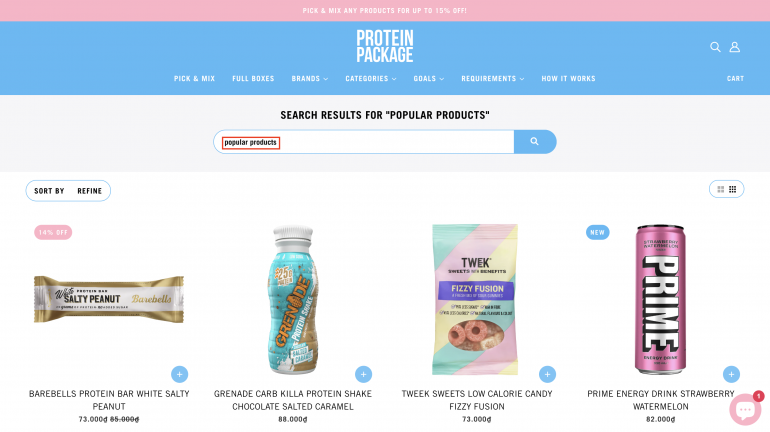Viewport: 770px width, 432px height.
Task: Submit the search with the blue magnifier button
Action: coord(535,141)
